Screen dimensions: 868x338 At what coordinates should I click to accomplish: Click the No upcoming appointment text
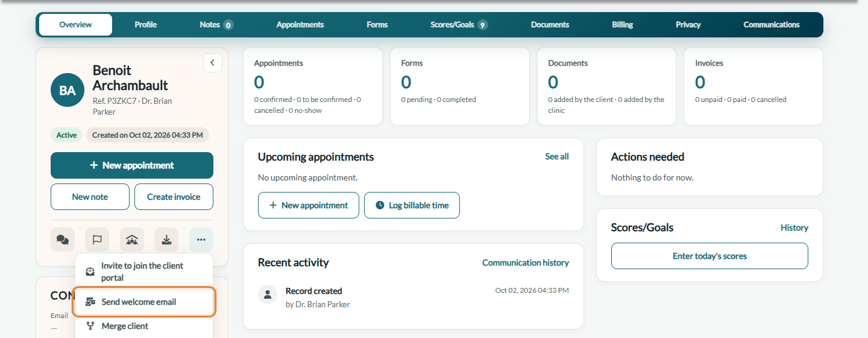tap(307, 177)
